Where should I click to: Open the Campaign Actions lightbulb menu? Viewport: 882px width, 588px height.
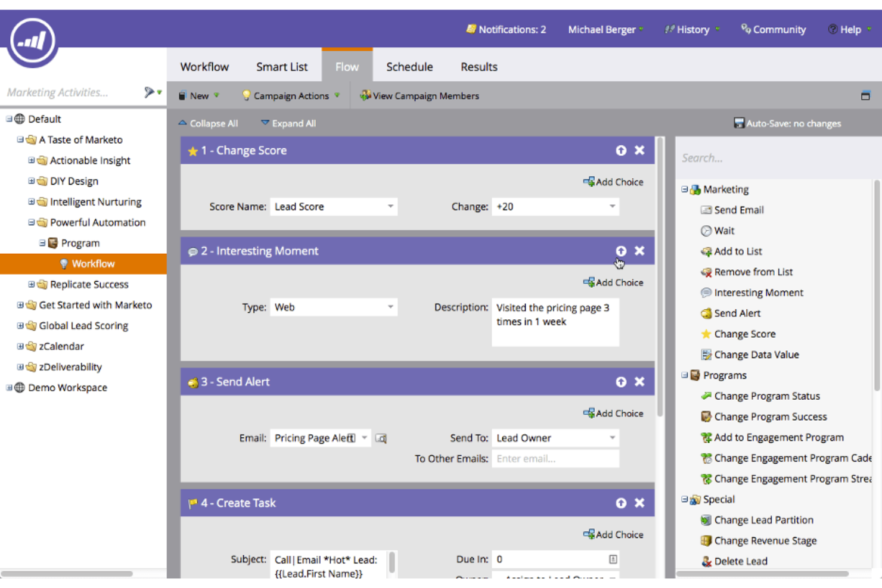coord(246,95)
